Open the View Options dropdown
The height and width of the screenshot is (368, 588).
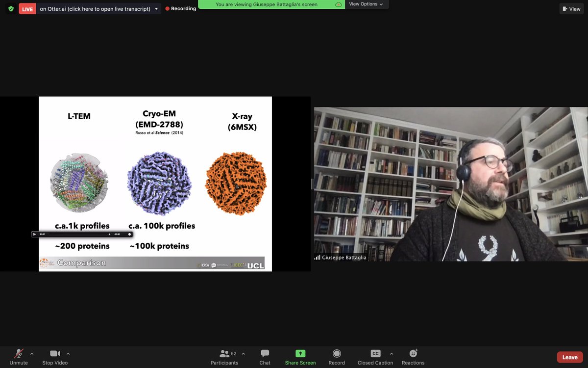click(x=366, y=4)
